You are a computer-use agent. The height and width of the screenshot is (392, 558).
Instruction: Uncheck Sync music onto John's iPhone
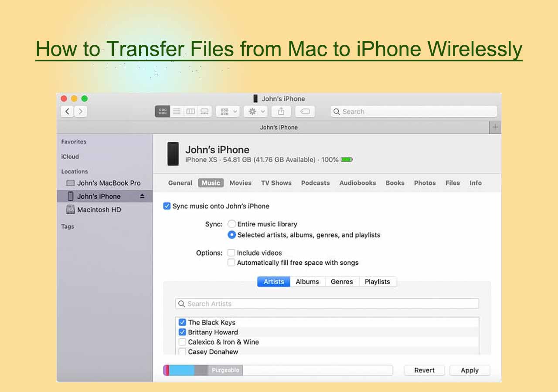[167, 206]
